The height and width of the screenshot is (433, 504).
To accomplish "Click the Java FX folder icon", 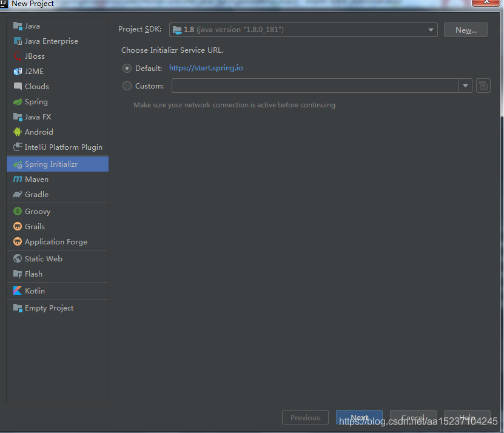I will tap(18, 116).
